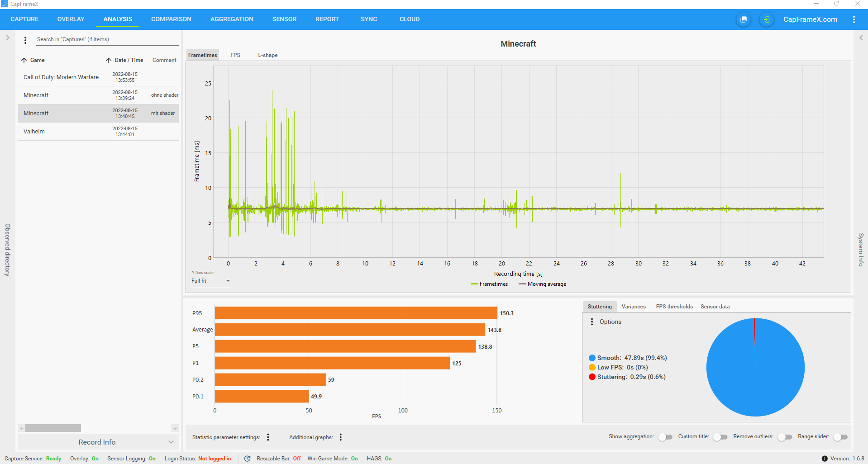Open CapFrameX.com link
The width and height of the screenshot is (868, 464).
[810, 19]
